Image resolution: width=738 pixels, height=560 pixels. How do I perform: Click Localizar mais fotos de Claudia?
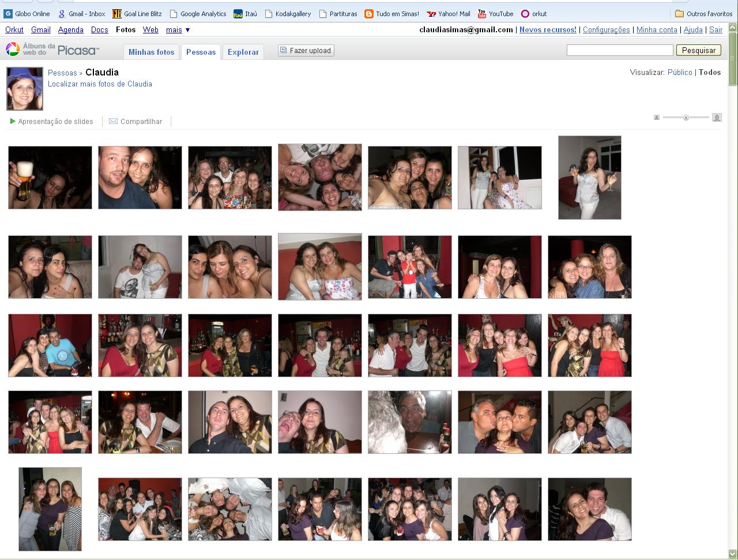tap(100, 84)
